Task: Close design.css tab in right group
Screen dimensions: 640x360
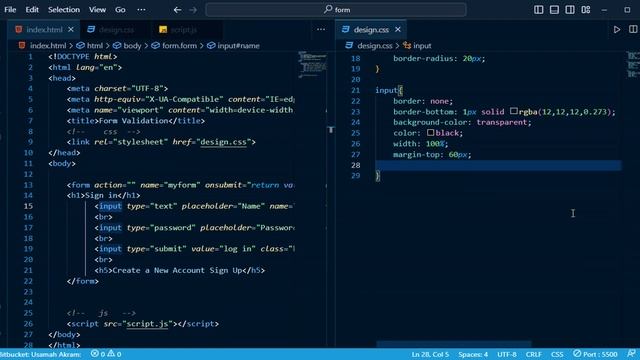Action: pos(398,29)
